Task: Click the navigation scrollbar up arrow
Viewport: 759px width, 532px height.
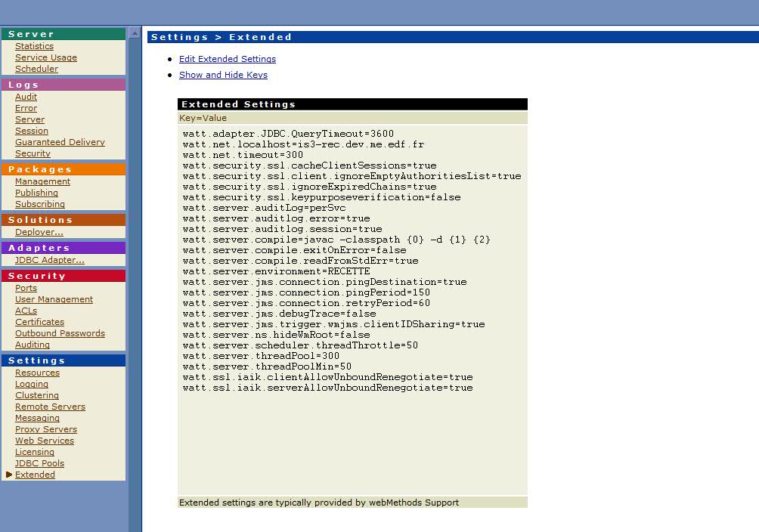Action: click(135, 33)
